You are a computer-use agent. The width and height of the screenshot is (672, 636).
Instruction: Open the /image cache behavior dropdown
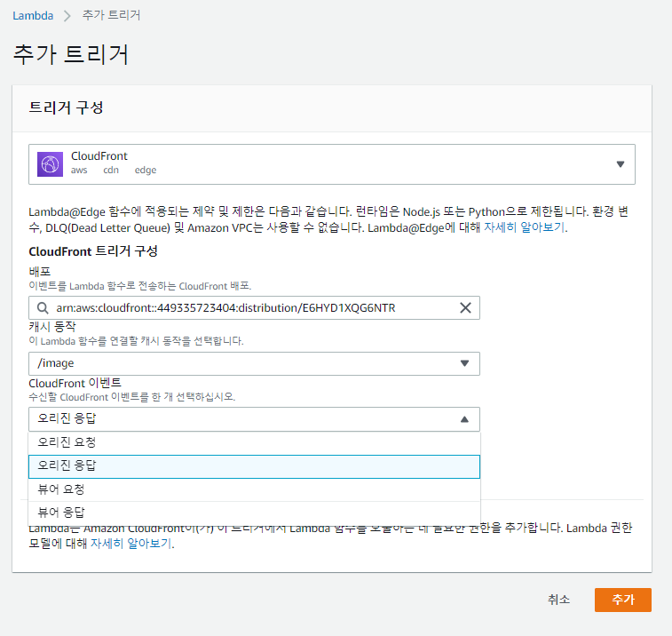click(x=254, y=363)
